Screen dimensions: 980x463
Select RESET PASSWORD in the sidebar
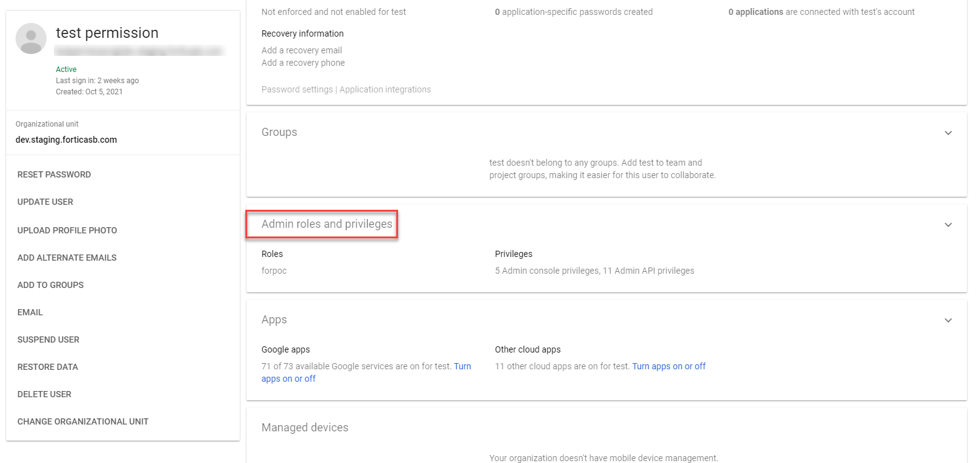click(54, 174)
